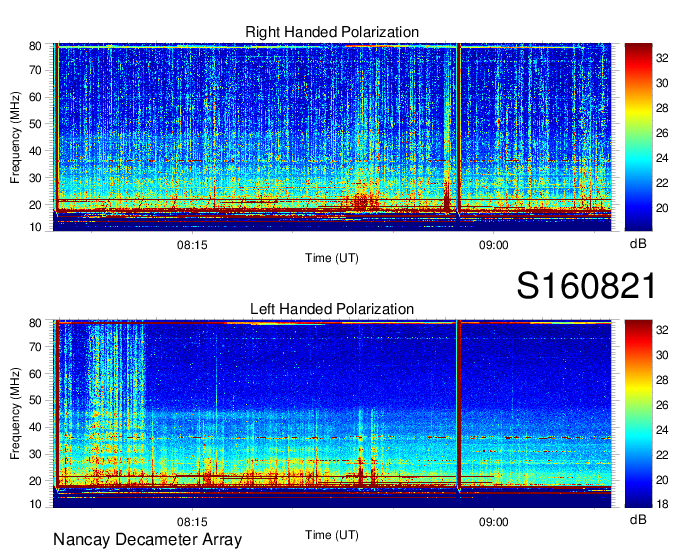Click 'Frequency (MHz)' label of lower plot

point(15,414)
